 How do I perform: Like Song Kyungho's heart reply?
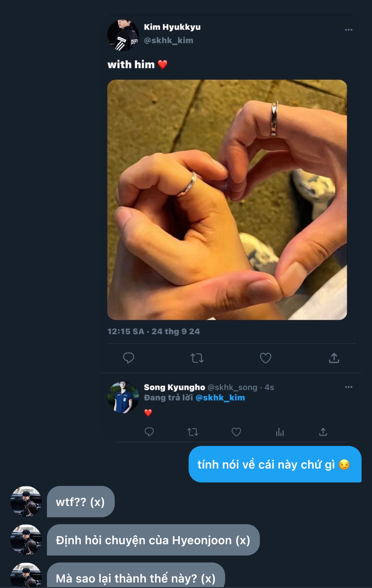[236, 432]
